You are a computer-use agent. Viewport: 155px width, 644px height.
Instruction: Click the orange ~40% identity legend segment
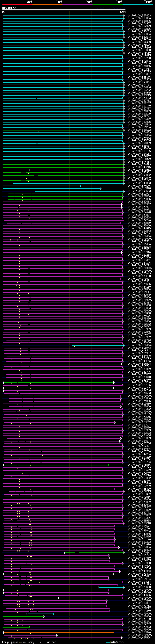(x=47, y=4)
